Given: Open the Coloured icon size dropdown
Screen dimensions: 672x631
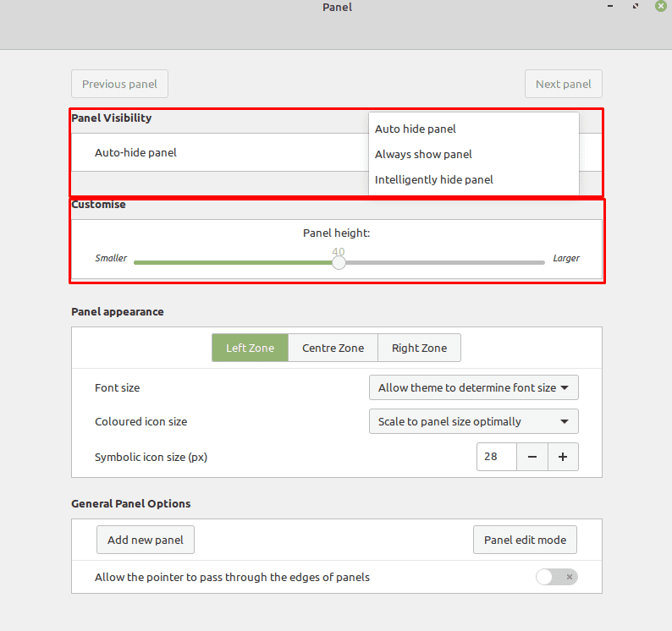Looking at the screenshot, I should [474, 421].
